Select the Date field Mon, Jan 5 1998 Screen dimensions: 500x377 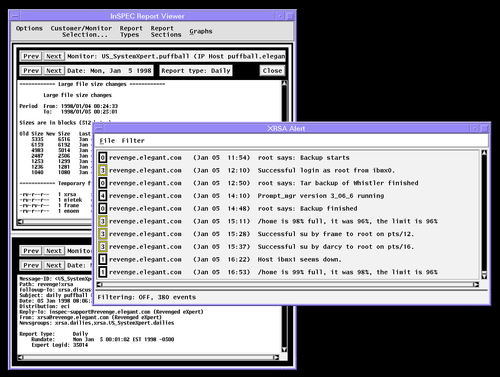click(x=109, y=71)
